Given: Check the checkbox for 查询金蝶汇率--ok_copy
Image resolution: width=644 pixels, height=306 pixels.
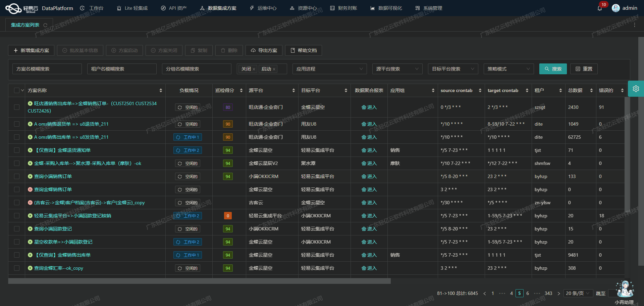Looking at the screenshot, I should pyautogui.click(x=16, y=268).
